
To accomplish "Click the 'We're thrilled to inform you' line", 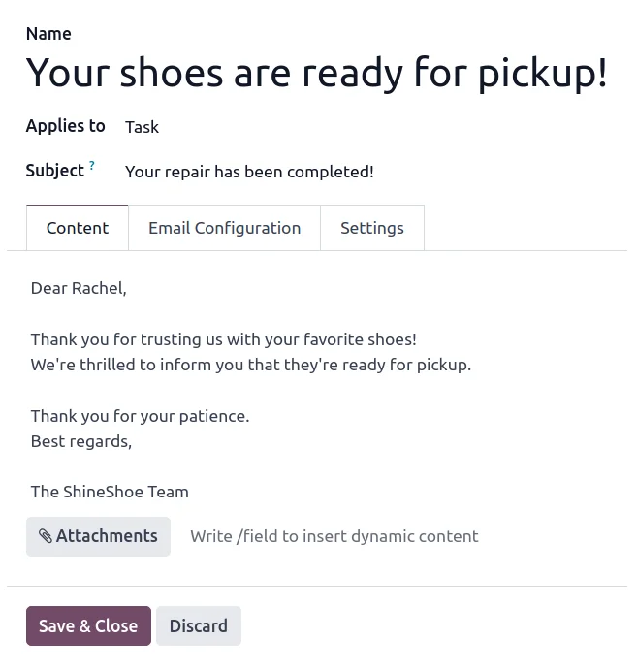I will (250, 365).
